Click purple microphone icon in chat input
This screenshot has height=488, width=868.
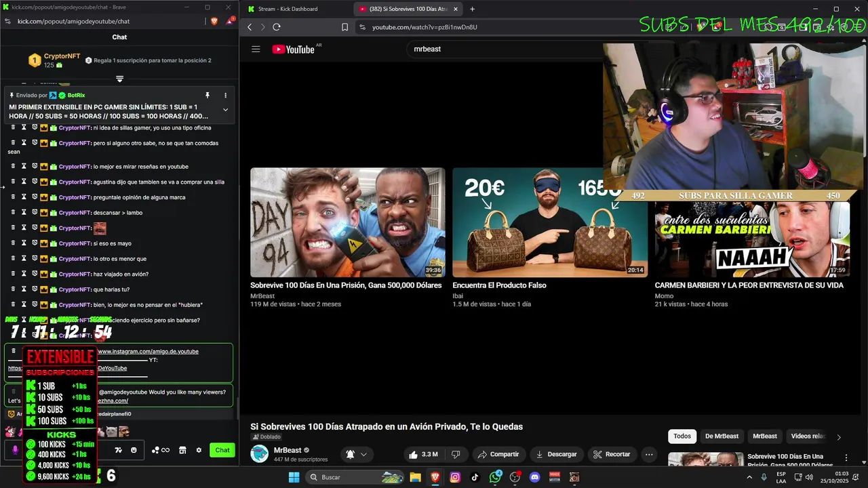coord(15,450)
